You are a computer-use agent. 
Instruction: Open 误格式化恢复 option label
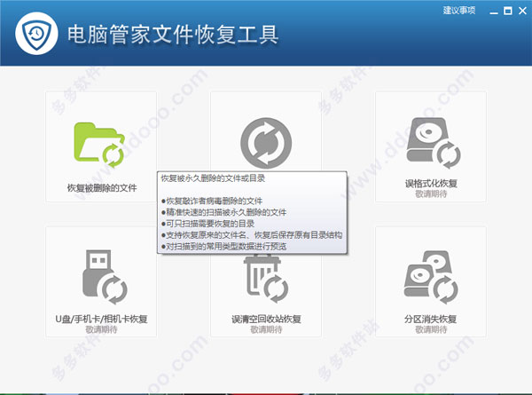point(431,184)
